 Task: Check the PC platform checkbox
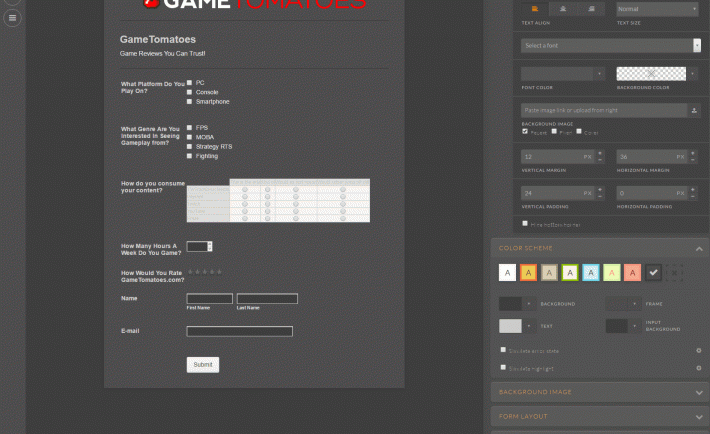[189, 83]
